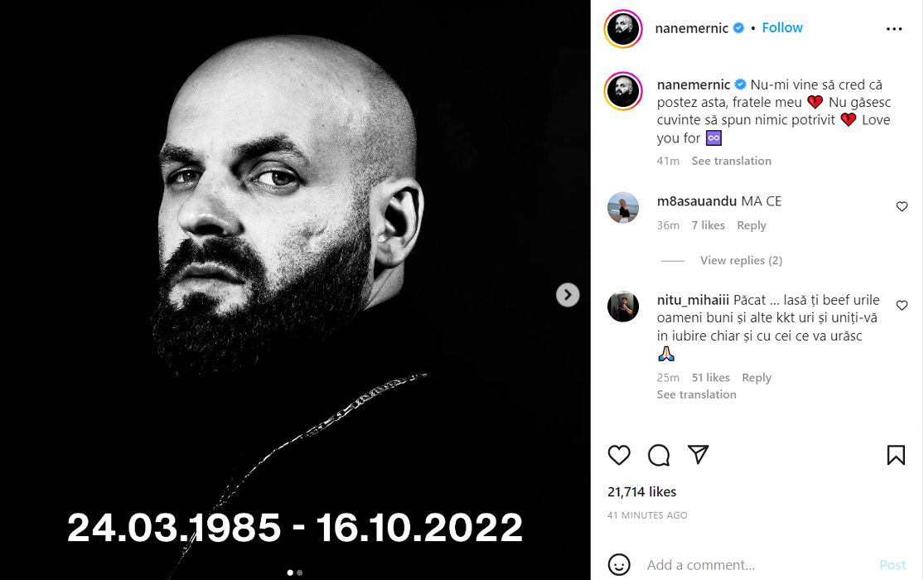Open nanemernic profile picture in header
This screenshot has height=580, width=924.
(x=623, y=29)
